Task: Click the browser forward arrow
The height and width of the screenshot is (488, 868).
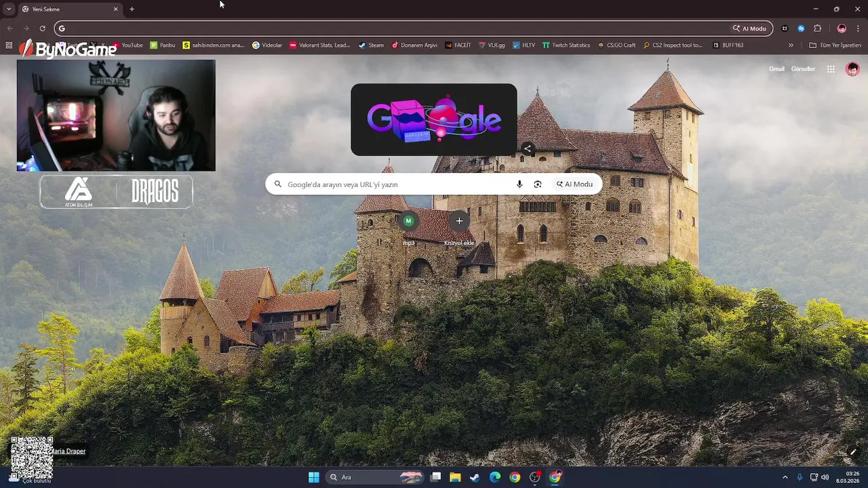Action: click(26, 28)
